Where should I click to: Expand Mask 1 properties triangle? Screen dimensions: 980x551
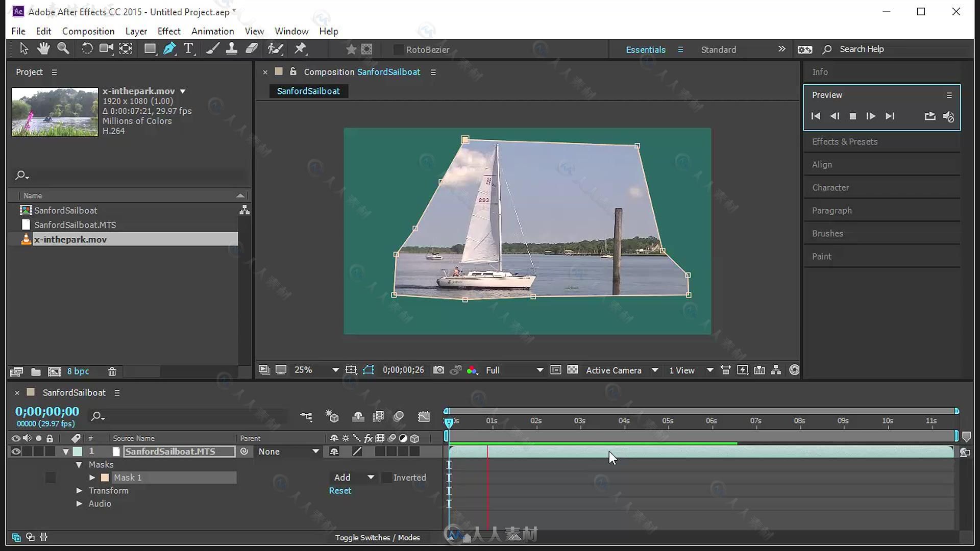point(91,478)
